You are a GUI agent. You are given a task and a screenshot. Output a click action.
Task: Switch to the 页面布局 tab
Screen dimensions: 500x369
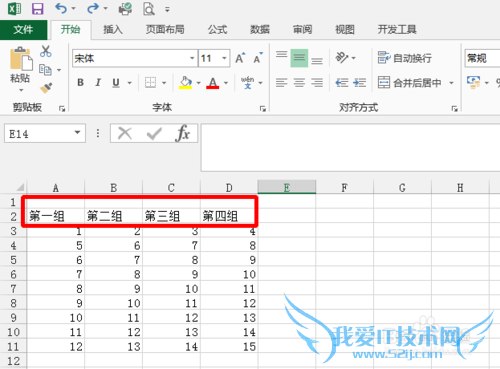(x=165, y=30)
